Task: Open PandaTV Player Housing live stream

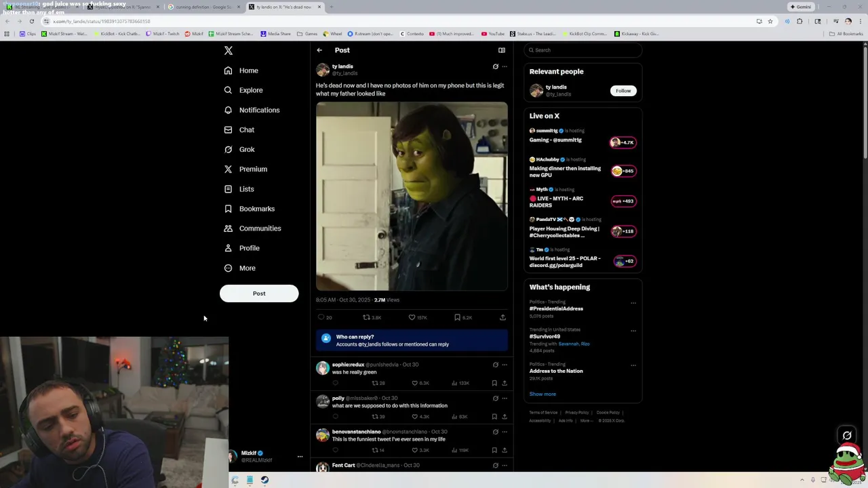Action: [x=583, y=228]
